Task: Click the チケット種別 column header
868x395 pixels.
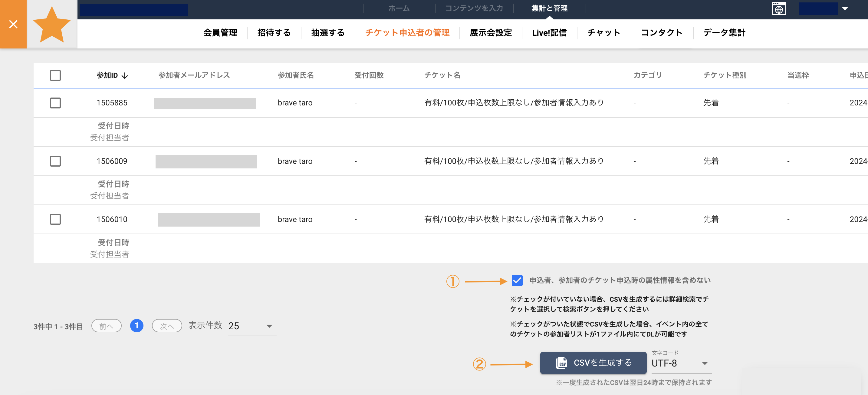Action: click(x=725, y=75)
